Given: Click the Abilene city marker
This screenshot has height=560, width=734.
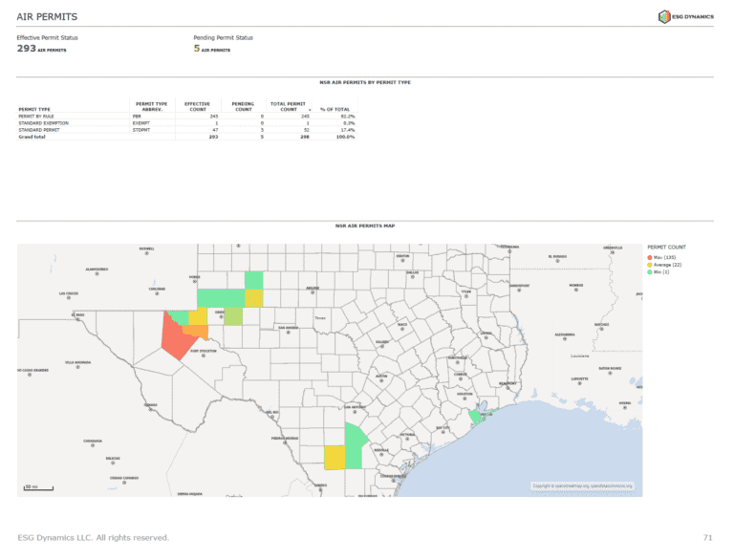Looking at the screenshot, I should coord(313,292).
